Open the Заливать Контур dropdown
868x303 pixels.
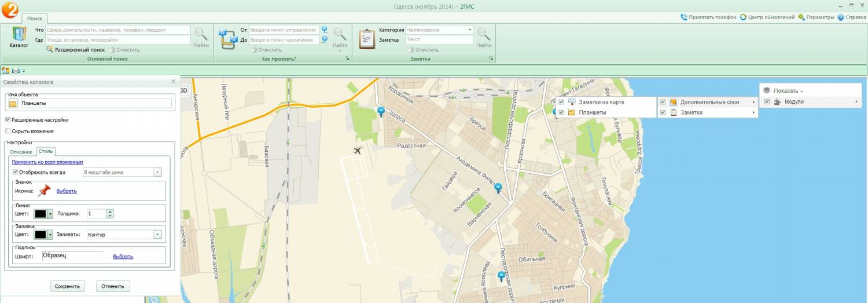(157, 235)
